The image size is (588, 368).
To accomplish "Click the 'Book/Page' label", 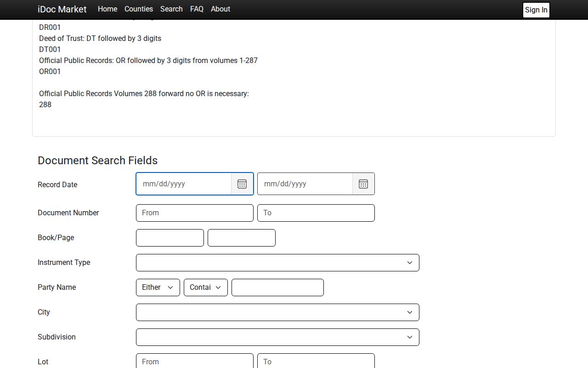I will (56, 237).
